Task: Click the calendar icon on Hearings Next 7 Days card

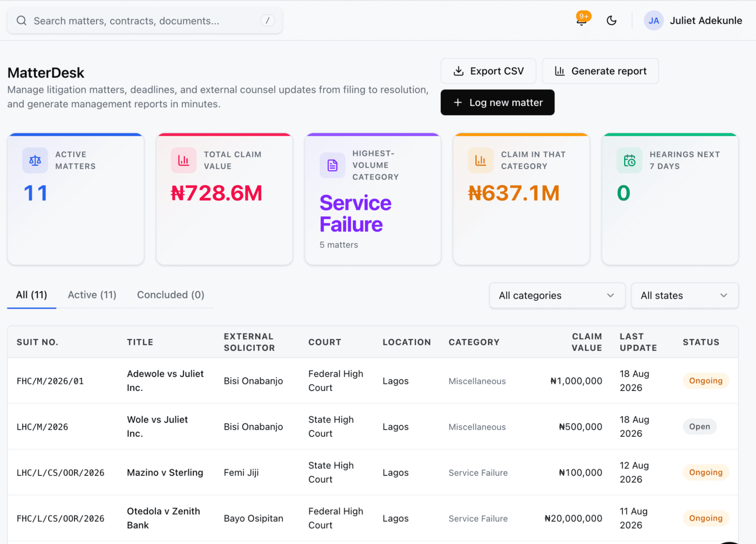Action: coord(629,161)
